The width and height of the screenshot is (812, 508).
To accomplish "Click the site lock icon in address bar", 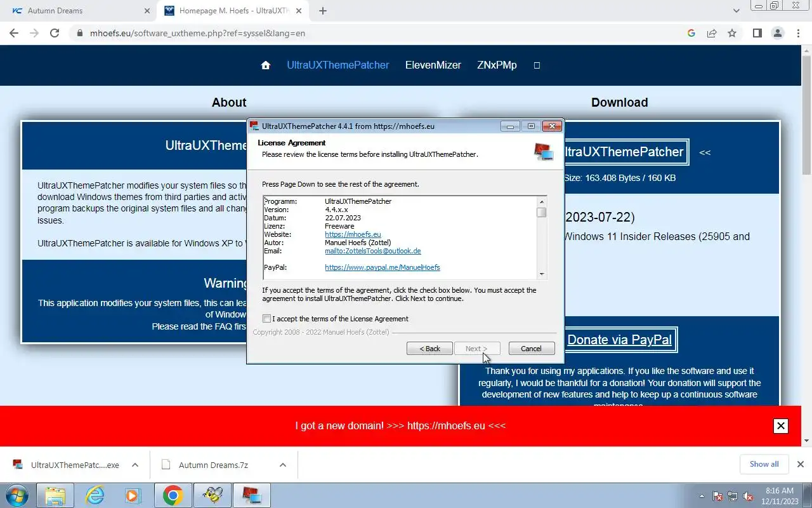I will click(79, 33).
